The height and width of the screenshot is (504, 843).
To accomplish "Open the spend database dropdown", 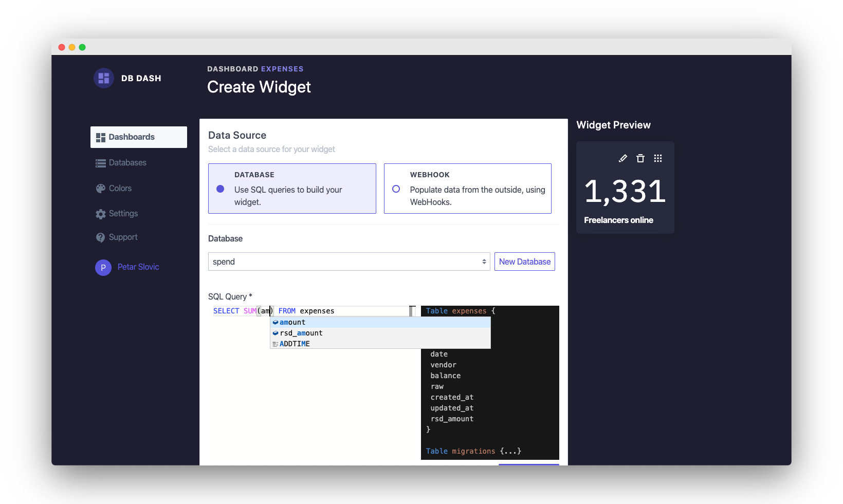I will pyautogui.click(x=349, y=262).
